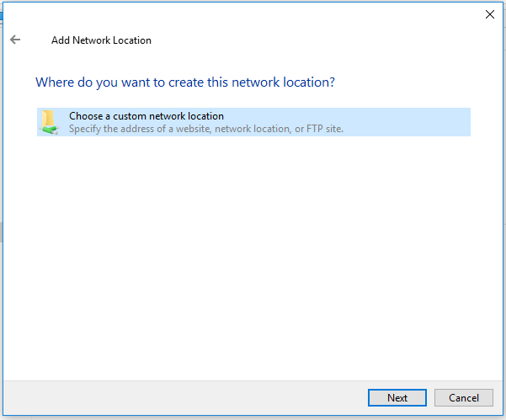
Task: Select Choose a custom network location
Action: coord(146,116)
